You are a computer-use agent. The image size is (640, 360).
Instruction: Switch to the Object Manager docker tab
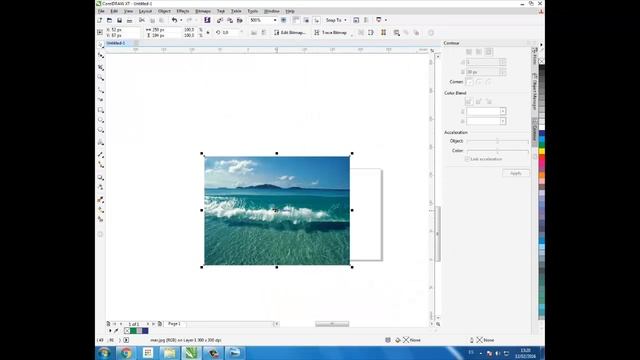click(534, 91)
